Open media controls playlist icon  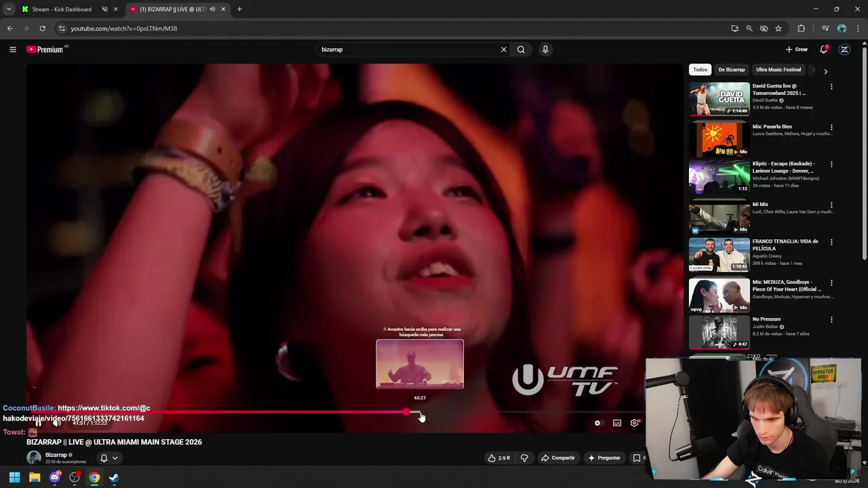coord(825,28)
